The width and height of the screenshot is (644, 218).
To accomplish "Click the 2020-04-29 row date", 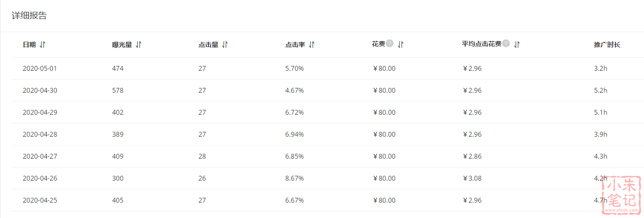I will [x=40, y=113].
